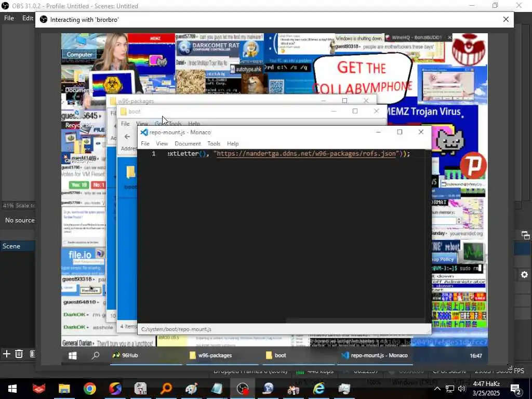
Task: Open the volume speaker tray icon
Action: [462, 389]
